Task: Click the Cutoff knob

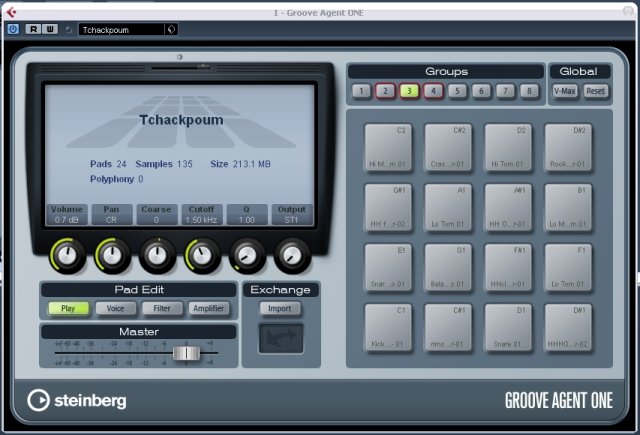Action: point(202,256)
